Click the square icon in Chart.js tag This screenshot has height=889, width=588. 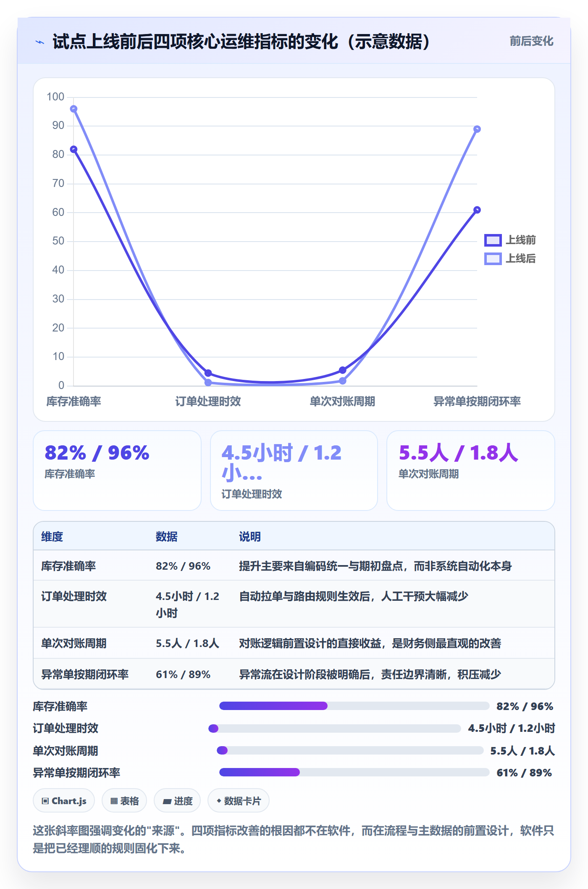[x=45, y=801]
